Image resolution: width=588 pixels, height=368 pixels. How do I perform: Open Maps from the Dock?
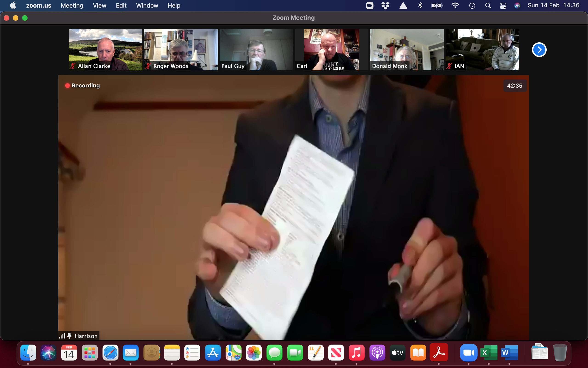click(x=233, y=352)
